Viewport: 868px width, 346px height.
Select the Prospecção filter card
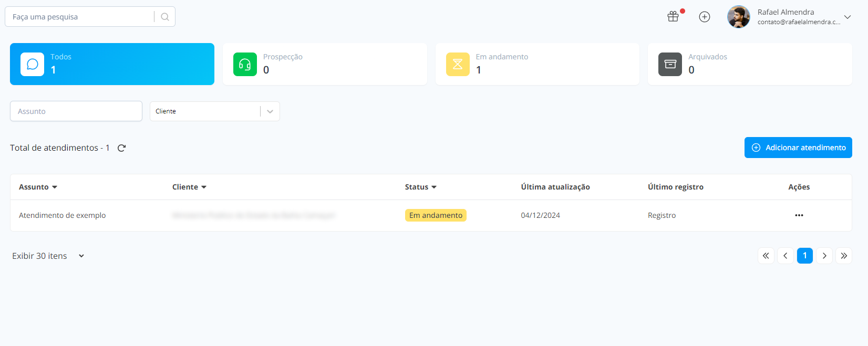point(325,64)
